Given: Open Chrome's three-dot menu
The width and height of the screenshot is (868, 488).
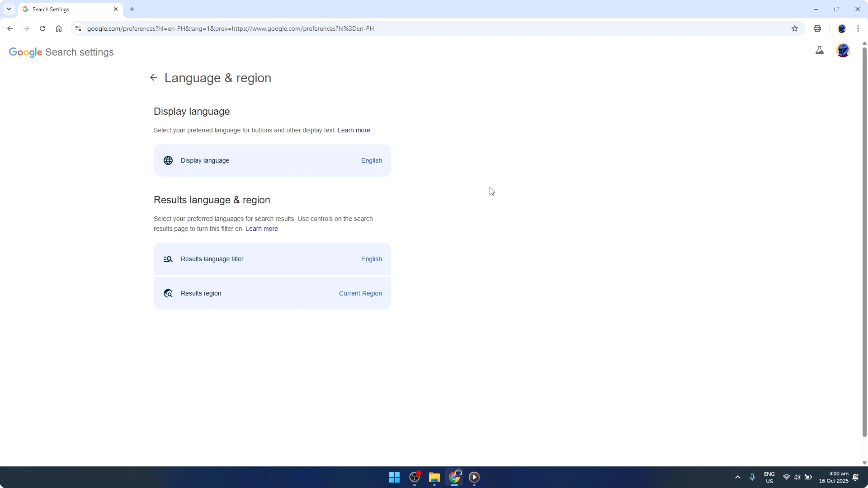Looking at the screenshot, I should (859, 29).
